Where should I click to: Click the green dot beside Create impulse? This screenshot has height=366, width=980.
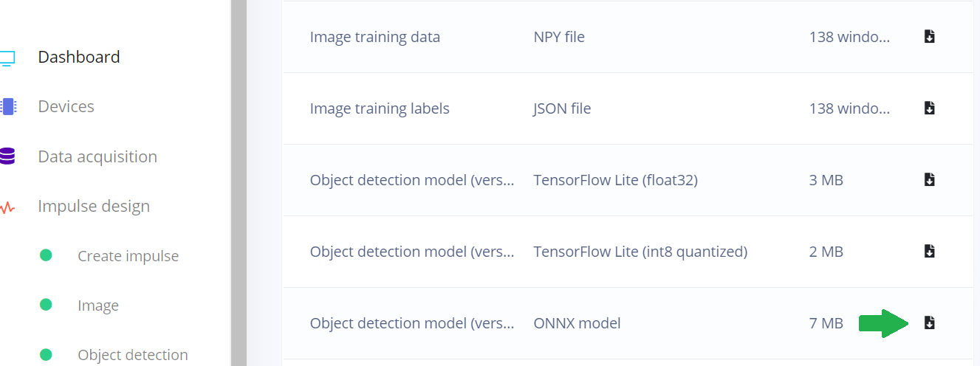coord(46,255)
